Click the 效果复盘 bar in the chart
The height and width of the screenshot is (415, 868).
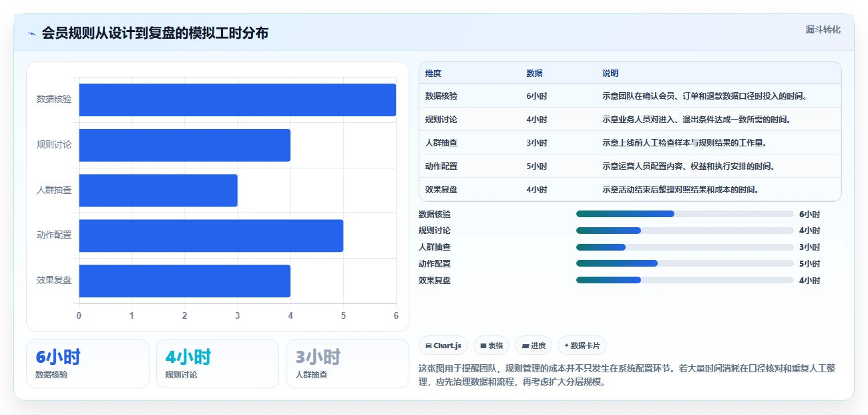pos(184,281)
